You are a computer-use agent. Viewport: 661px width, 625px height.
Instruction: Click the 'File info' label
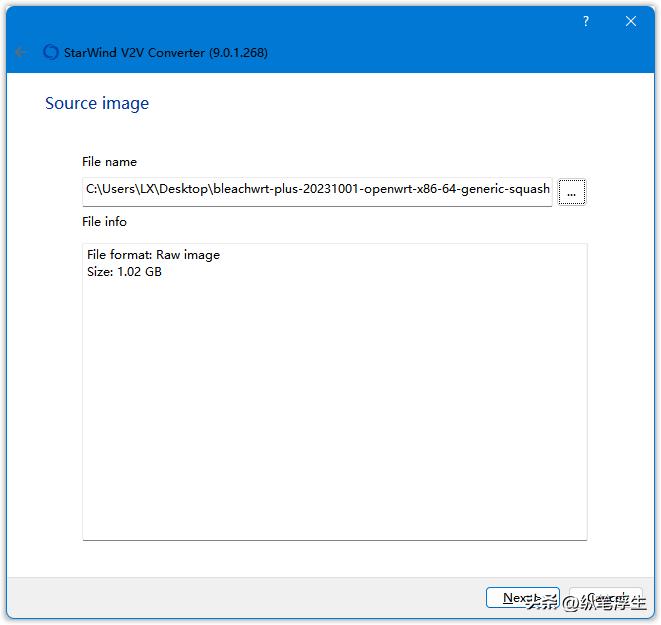[x=104, y=222]
